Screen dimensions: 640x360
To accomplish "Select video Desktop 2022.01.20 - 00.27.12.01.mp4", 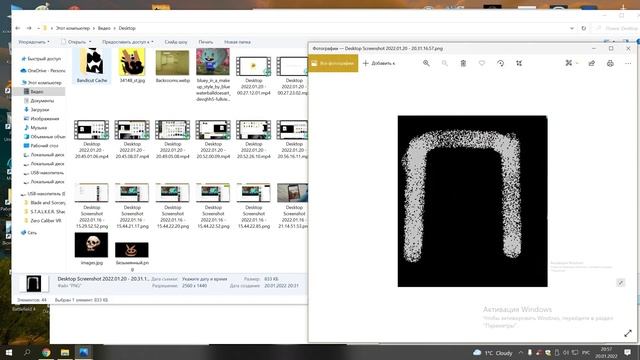I will [x=253, y=76].
